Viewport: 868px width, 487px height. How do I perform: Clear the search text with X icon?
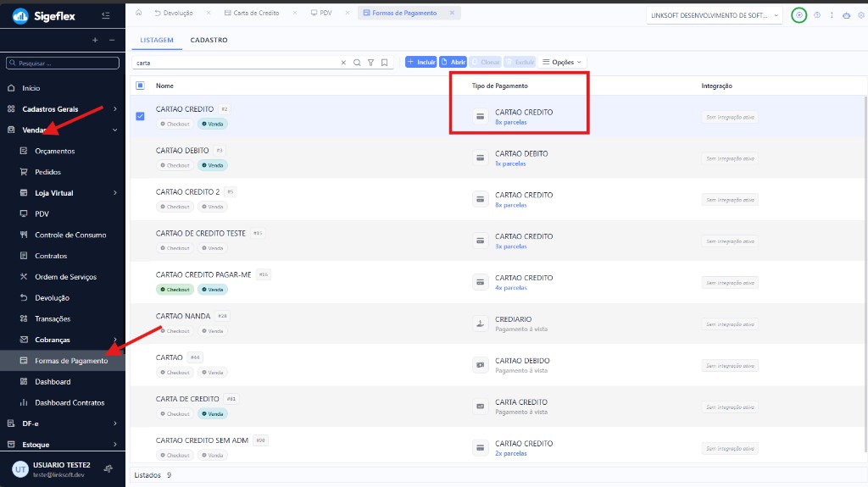point(343,63)
